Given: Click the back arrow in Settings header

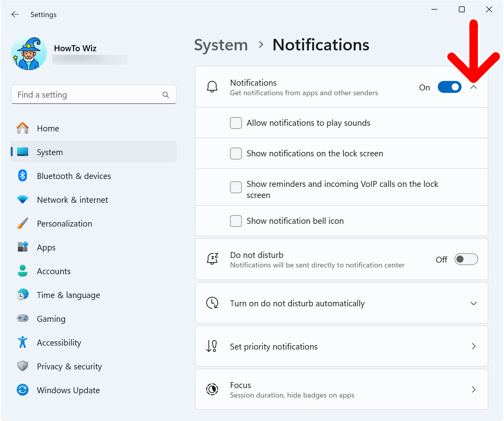Looking at the screenshot, I should (15, 15).
